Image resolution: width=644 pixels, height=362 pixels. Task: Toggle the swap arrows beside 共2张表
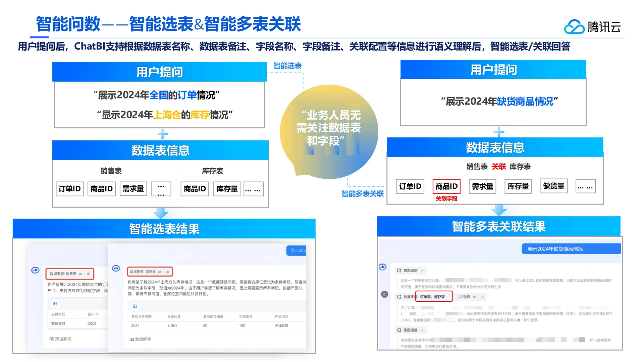click(x=474, y=297)
